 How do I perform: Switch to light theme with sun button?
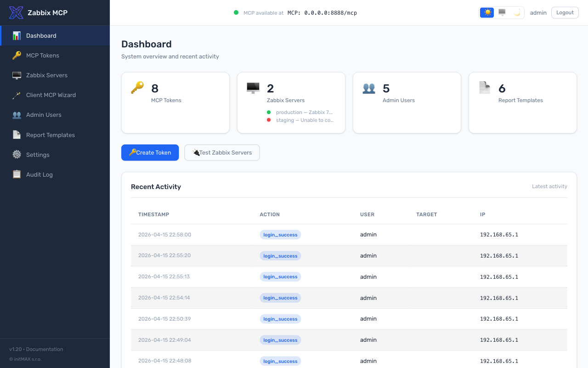coord(487,13)
